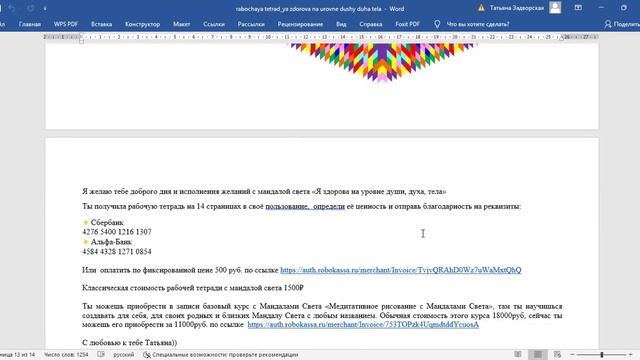Open the Конструктор ribbon tab

coord(142,24)
